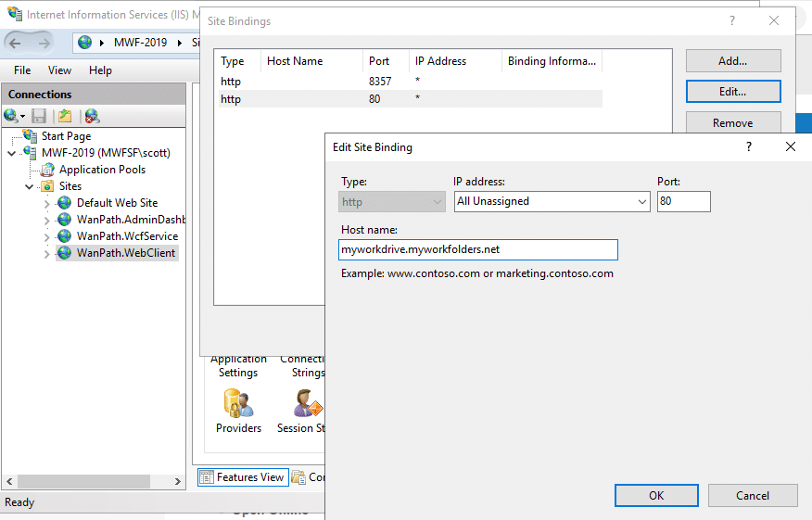Switch to the Features View tab

(x=241, y=477)
